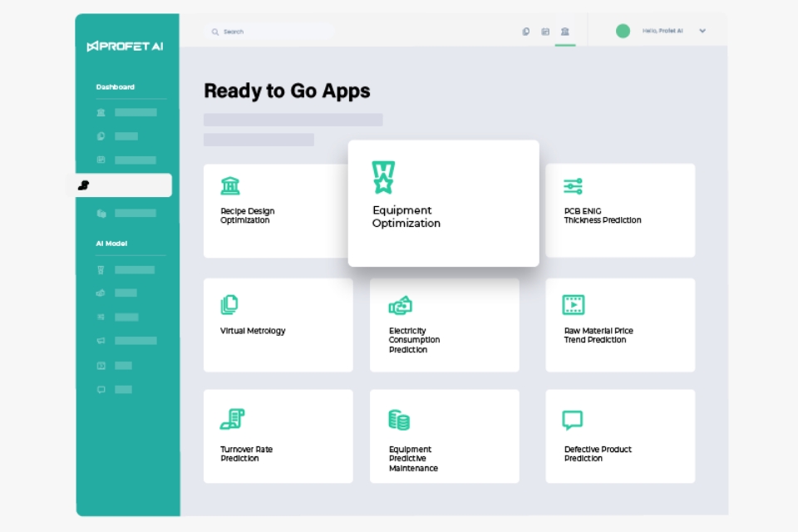
Task: Click the Profet AI logo
Action: point(125,47)
